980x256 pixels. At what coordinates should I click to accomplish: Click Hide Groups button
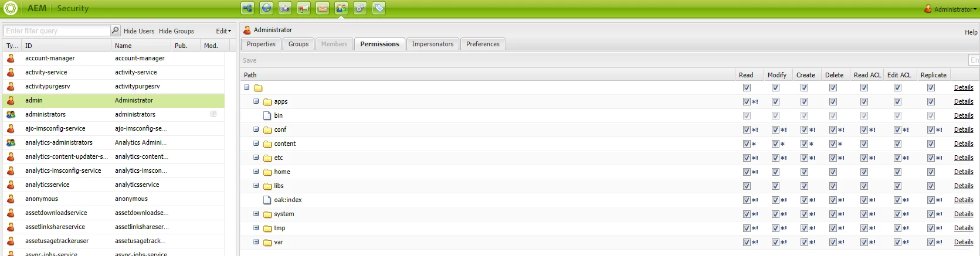point(177,31)
